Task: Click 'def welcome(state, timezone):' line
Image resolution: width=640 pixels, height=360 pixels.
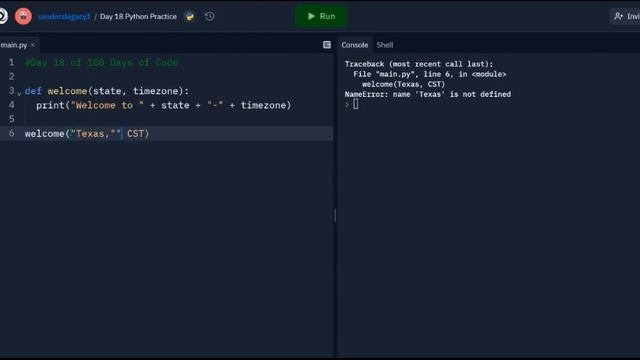Action: tap(107, 91)
